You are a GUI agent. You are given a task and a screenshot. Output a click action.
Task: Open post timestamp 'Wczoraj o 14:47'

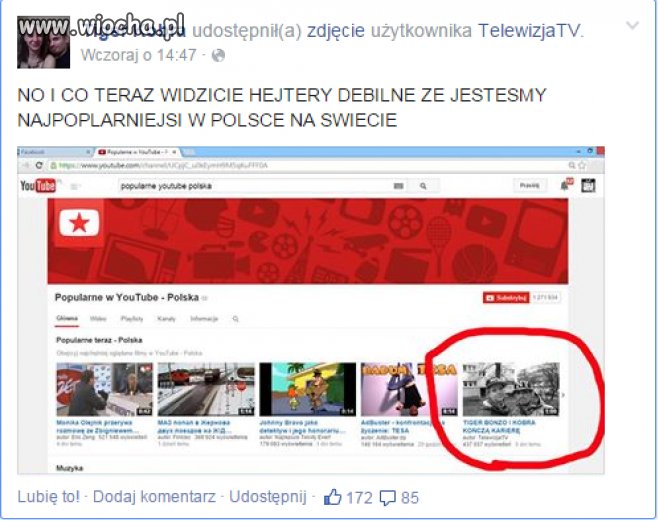click(x=138, y=55)
